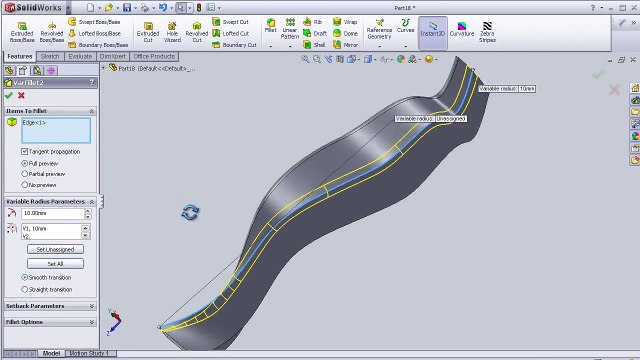The height and width of the screenshot is (360, 640).
Task: Select the Rib feature
Action: pos(313,22)
